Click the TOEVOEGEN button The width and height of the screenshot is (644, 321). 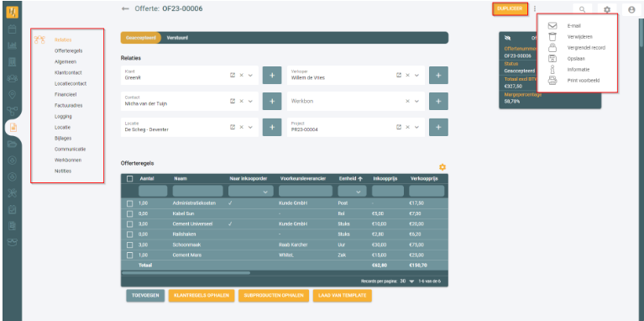145,296
